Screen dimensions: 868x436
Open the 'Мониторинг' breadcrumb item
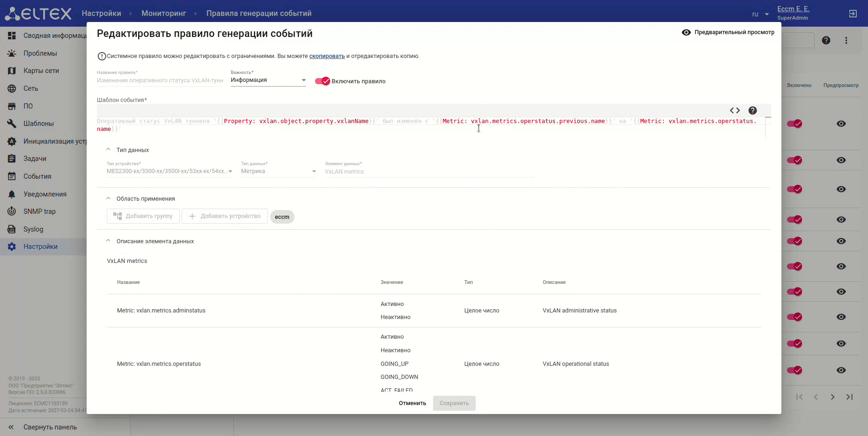coord(163,14)
